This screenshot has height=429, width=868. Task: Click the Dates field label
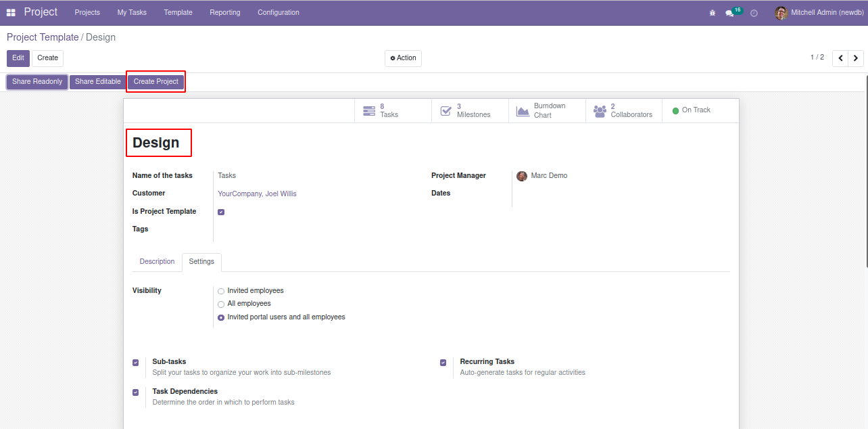point(441,194)
